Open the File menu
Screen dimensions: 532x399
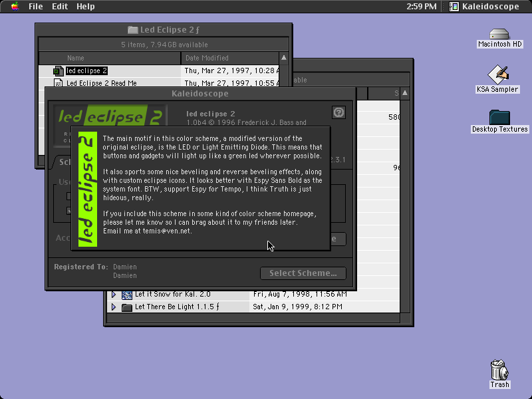coord(36,7)
